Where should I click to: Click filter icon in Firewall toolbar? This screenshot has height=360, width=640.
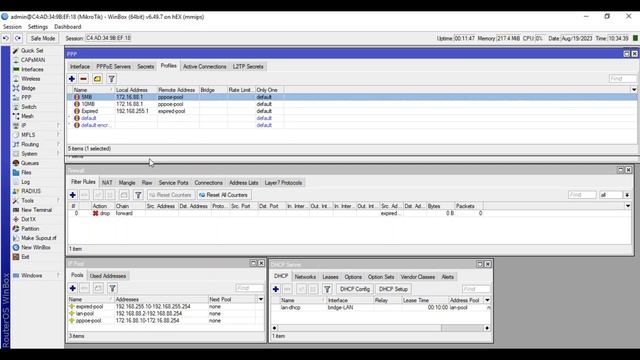(138, 195)
